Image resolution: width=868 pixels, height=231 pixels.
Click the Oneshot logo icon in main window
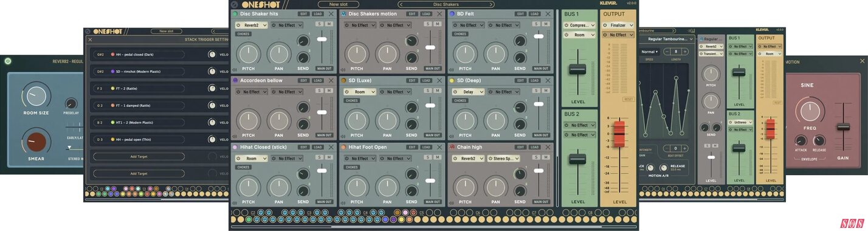[x=235, y=4]
